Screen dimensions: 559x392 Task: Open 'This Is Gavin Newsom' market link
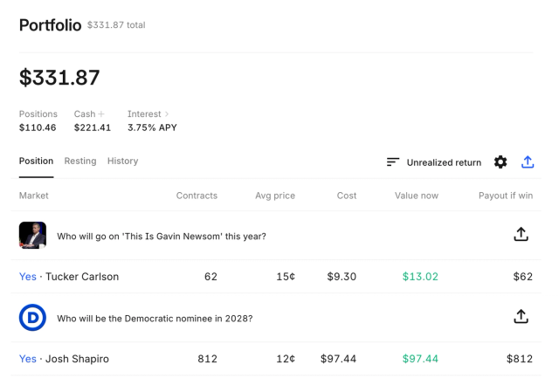click(161, 236)
